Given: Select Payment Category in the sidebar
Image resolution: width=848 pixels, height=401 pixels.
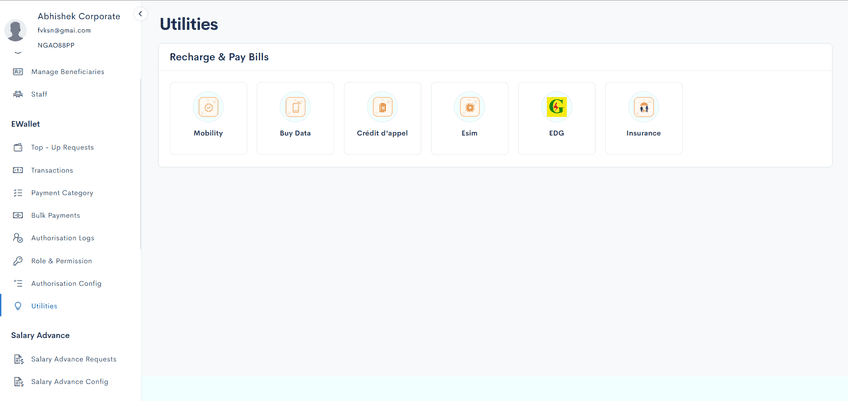Looking at the screenshot, I should (x=62, y=193).
